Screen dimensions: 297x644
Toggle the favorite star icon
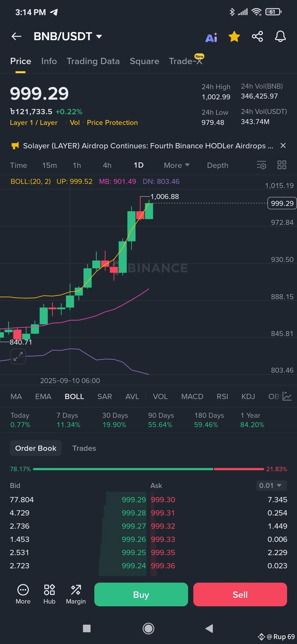234,36
